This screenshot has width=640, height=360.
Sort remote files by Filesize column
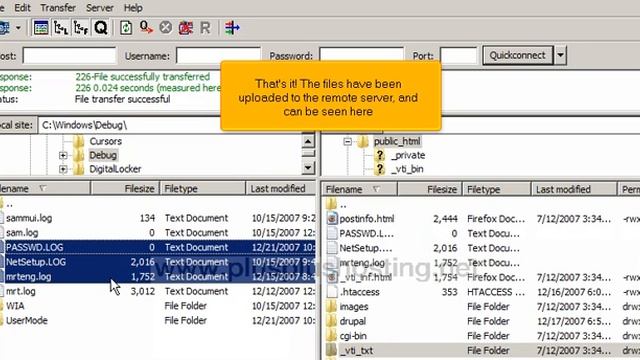(x=430, y=189)
